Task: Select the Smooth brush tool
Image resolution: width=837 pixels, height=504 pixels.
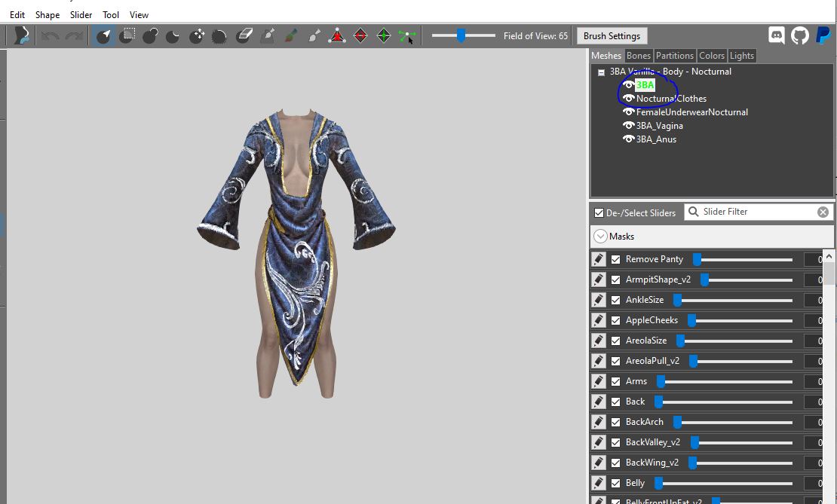Action: 219,35
